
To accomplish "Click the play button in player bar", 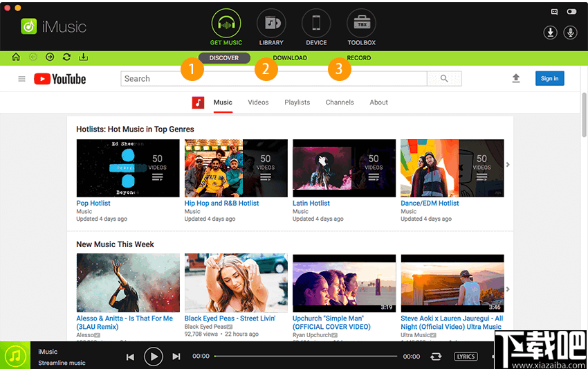I will 154,357.
